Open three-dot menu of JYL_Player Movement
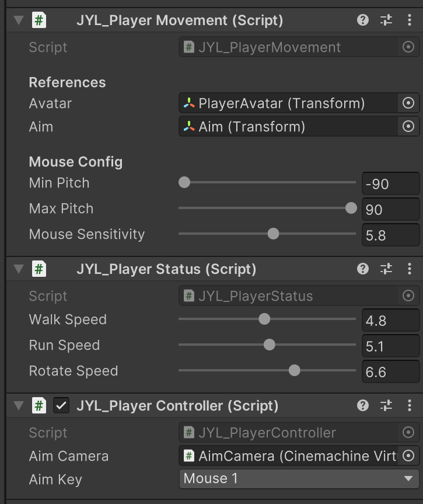This screenshot has height=504, width=423. [x=410, y=20]
